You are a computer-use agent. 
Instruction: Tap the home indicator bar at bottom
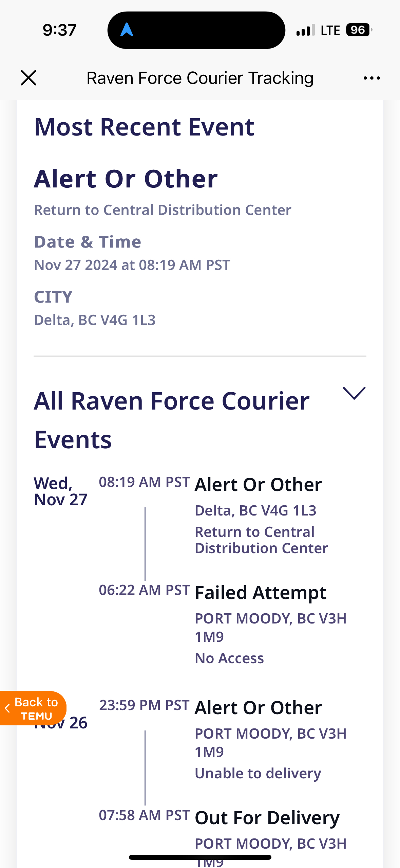(200, 857)
